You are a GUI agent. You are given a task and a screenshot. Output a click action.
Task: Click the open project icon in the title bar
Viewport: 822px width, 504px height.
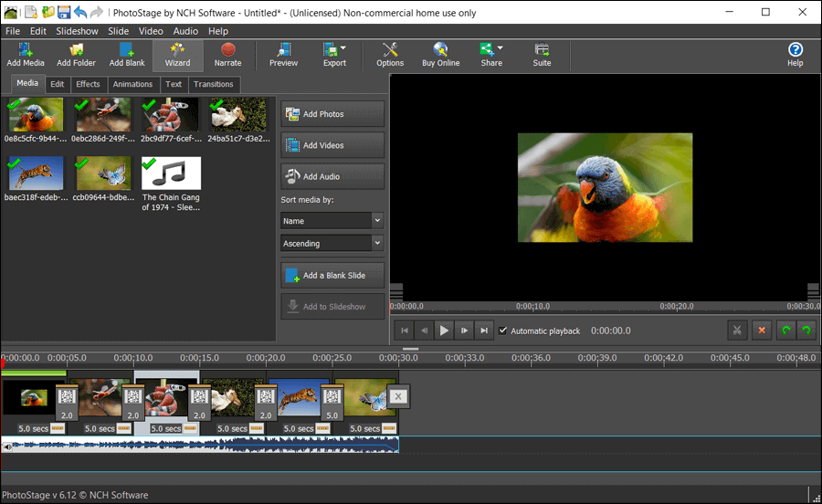coord(48,12)
